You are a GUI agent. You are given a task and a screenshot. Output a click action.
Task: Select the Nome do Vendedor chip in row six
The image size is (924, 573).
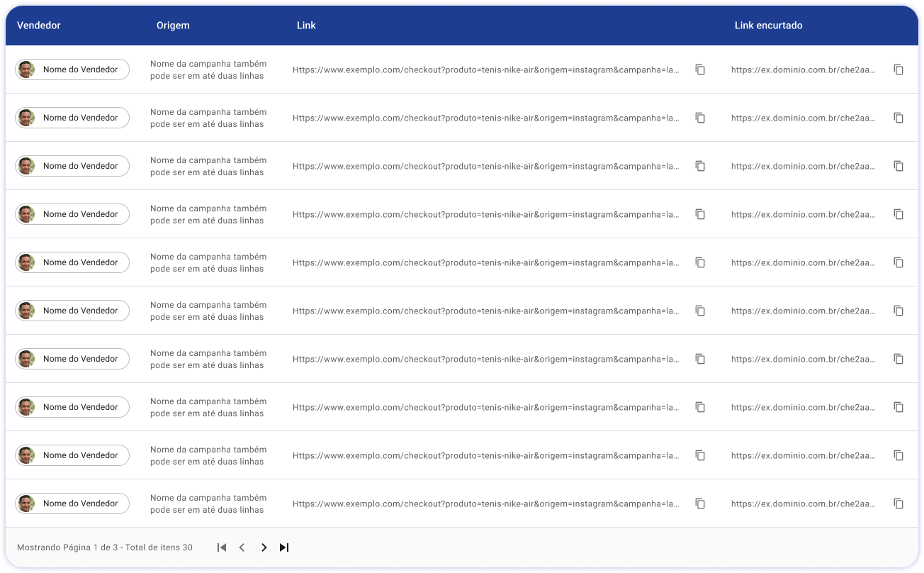coord(72,311)
